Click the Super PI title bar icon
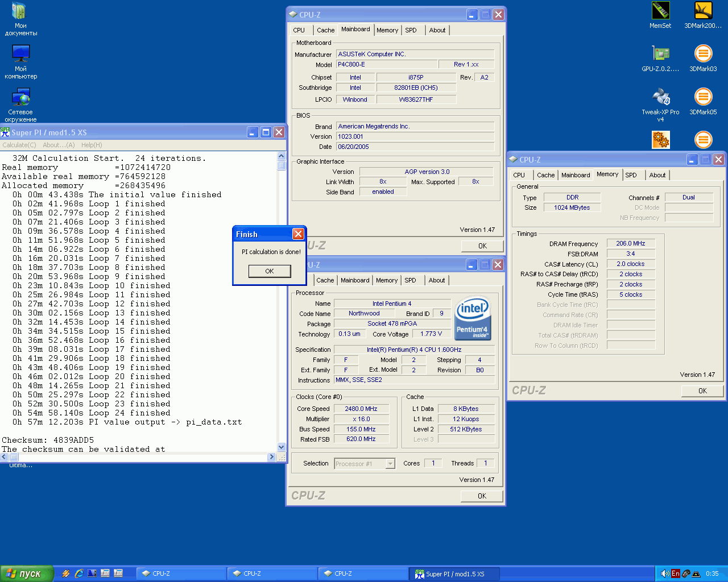Viewport: 728px width, 582px height. pyautogui.click(x=5, y=132)
